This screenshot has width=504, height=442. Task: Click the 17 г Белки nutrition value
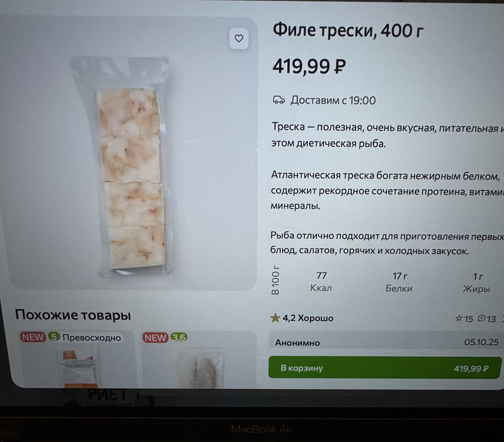(399, 282)
